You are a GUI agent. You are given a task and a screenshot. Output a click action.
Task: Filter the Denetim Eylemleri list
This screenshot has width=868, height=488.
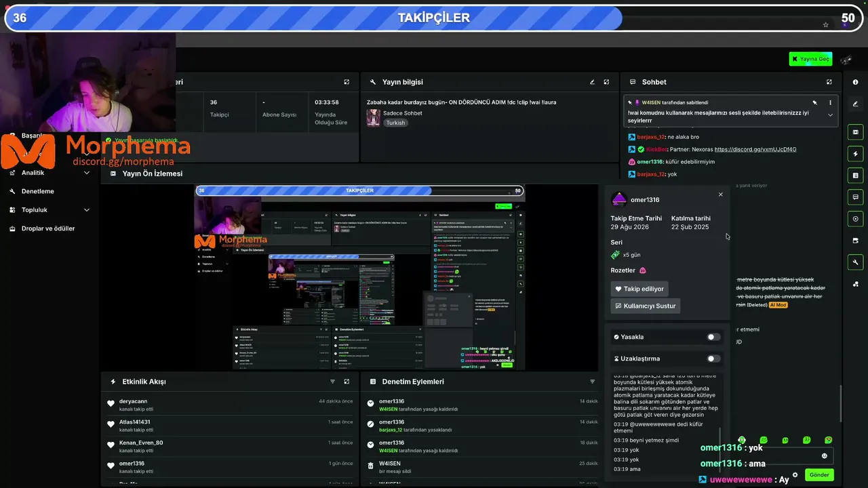[592, 382]
